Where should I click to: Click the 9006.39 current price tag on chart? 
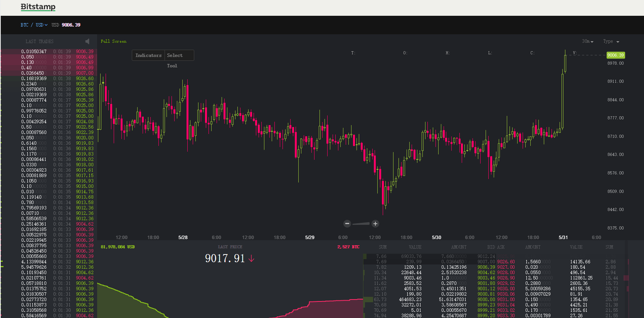tap(615, 55)
